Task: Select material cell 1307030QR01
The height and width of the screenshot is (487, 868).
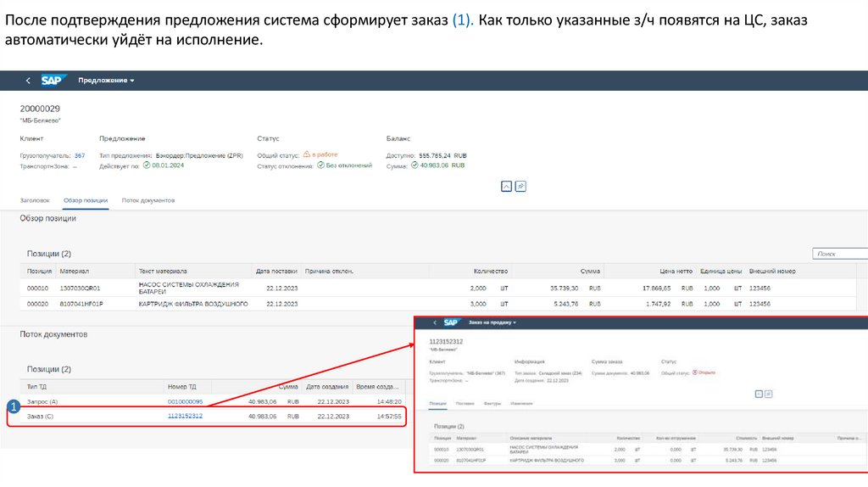Action: click(80, 288)
